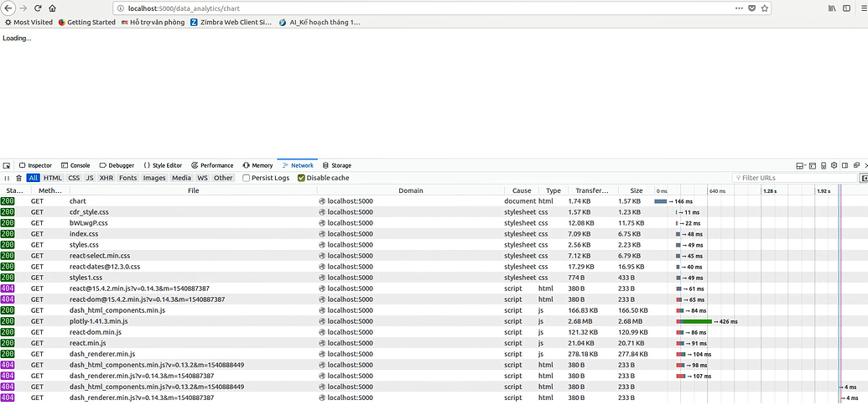Pause network recording
Screen dimensions: 868x416
(x=8, y=179)
